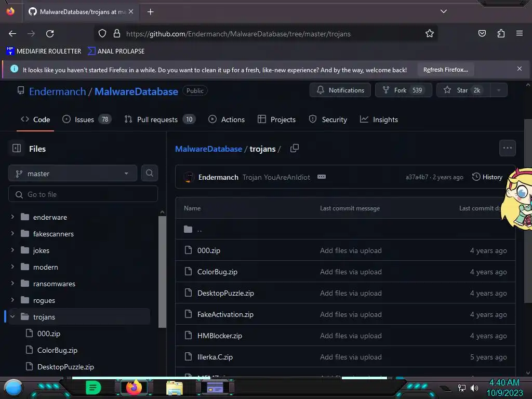532x399 pixels.
Task: Expand the modern folder chevron
Action: tap(12, 267)
